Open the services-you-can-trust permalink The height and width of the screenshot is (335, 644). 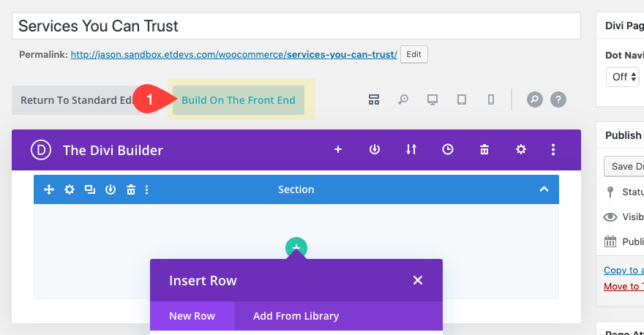pos(342,55)
